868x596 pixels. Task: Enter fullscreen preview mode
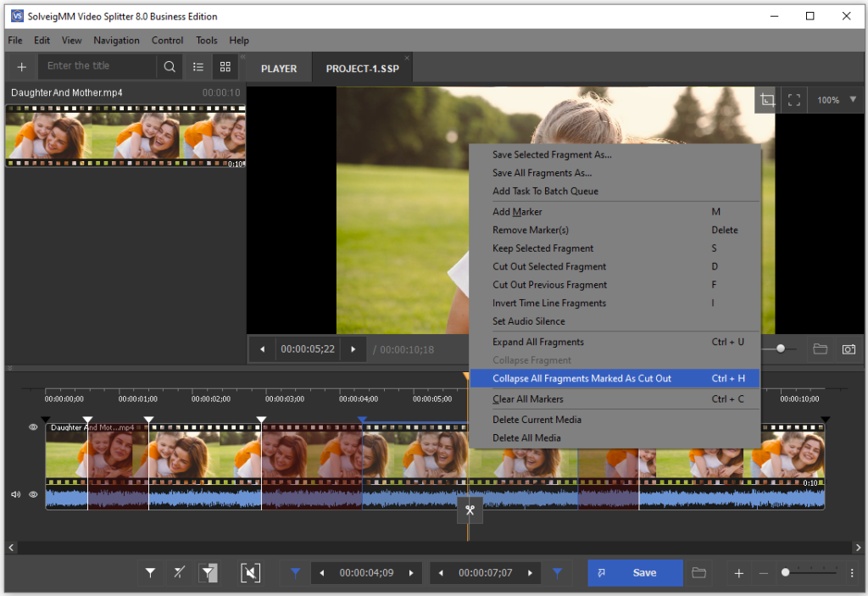point(793,99)
